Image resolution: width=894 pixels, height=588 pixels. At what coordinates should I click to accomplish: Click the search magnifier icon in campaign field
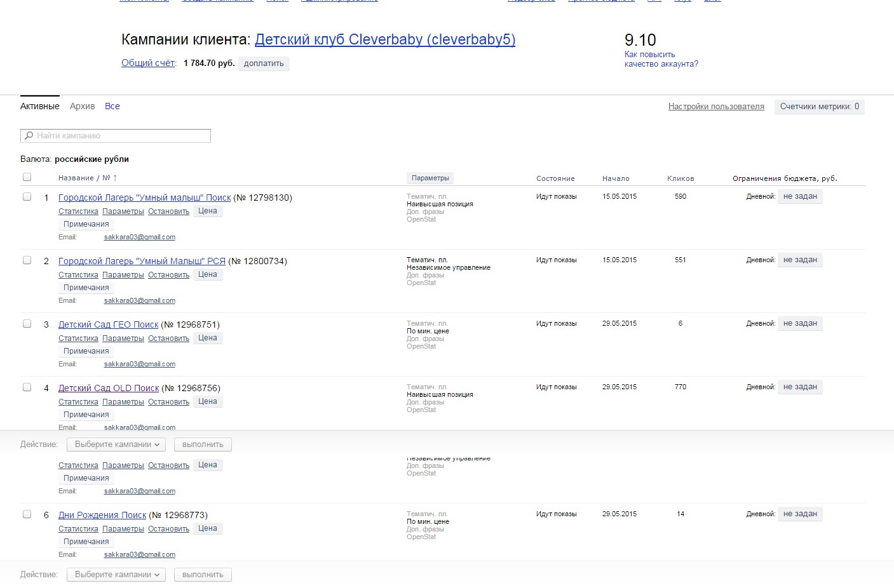[x=29, y=135]
